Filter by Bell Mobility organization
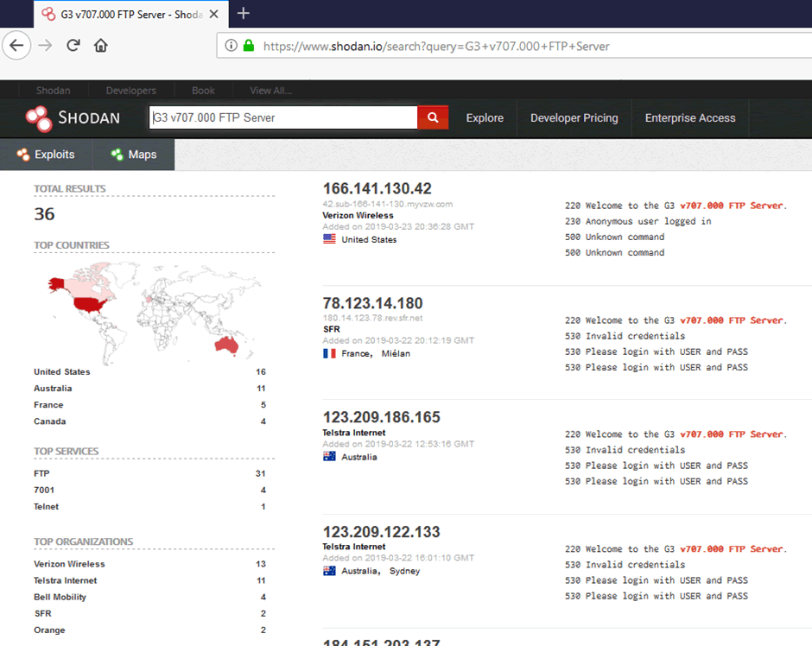 pyautogui.click(x=60, y=597)
